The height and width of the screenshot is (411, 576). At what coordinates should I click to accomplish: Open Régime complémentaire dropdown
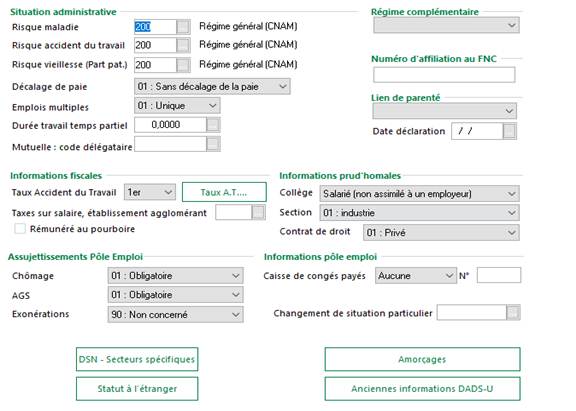tap(446, 25)
